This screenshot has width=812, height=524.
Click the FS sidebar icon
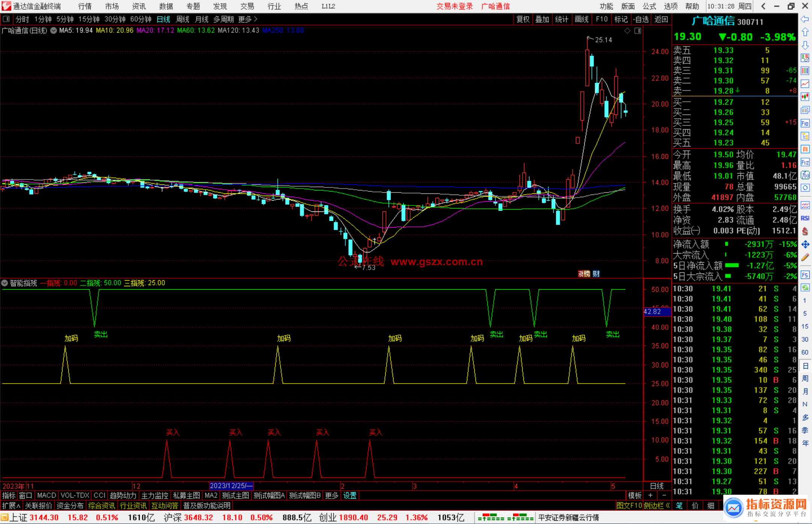[x=805, y=275]
